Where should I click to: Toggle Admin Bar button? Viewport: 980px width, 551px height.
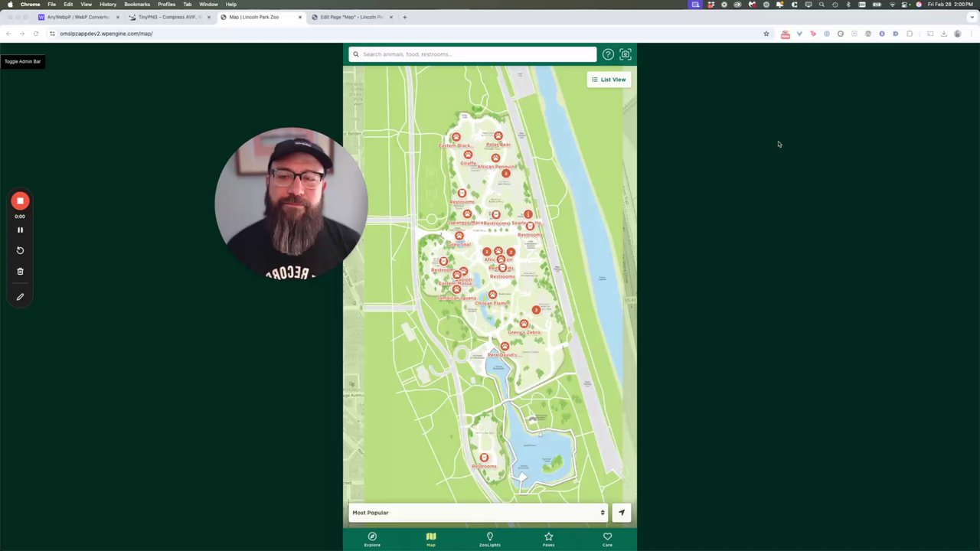[x=22, y=61]
